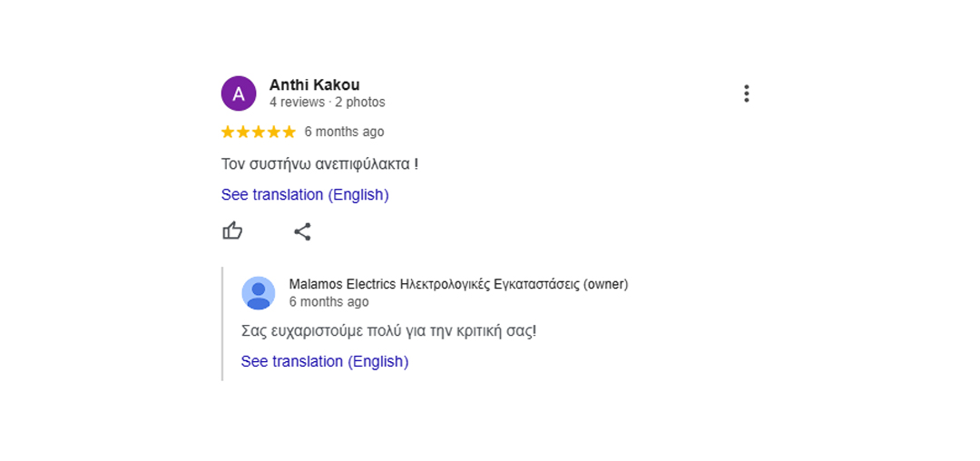The image size is (980, 461).
Task: Click '4 reviews · 2 photos' reviewer stats
Action: 328,103
